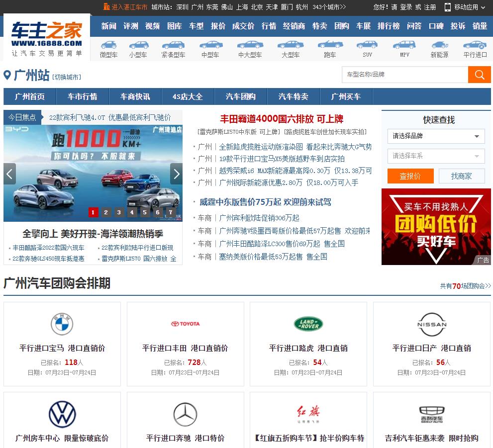493x448 pixels.
Task: Select the MPV category icon
Action: (x=404, y=46)
